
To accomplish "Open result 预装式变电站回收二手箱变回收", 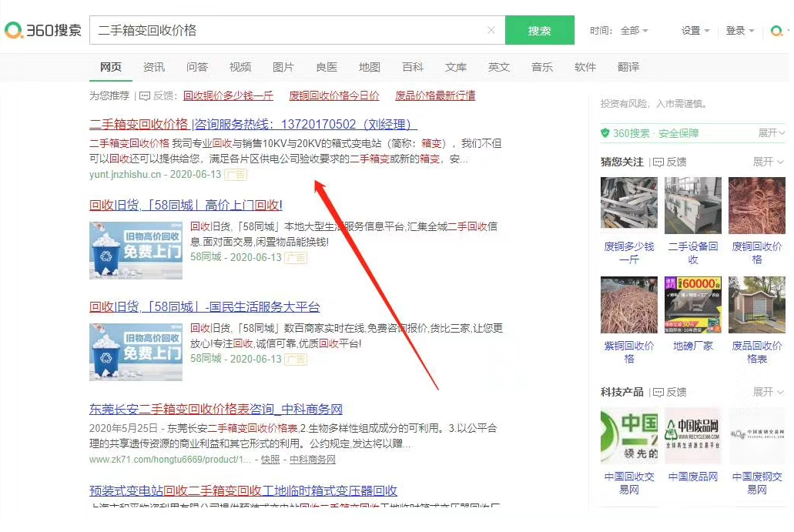I will point(243,490).
